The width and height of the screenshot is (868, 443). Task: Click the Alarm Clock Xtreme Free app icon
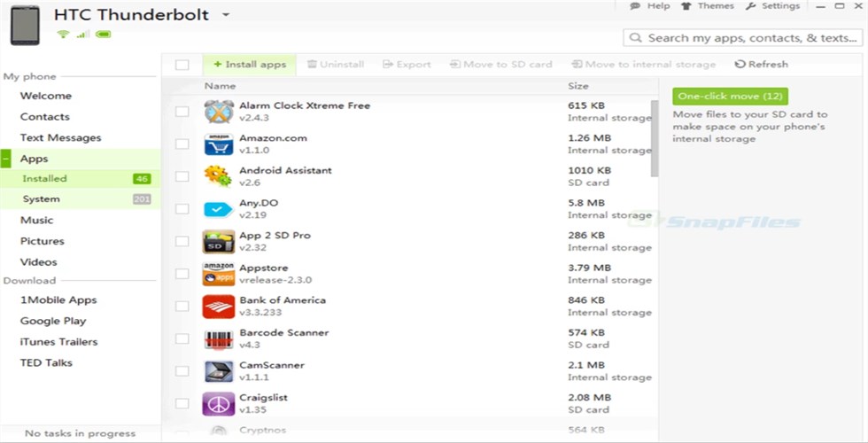pos(219,112)
